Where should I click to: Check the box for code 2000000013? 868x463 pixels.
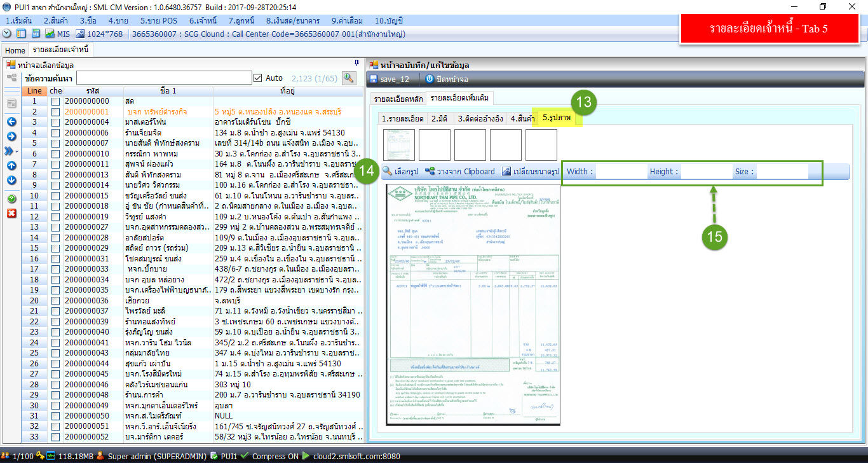coord(56,174)
